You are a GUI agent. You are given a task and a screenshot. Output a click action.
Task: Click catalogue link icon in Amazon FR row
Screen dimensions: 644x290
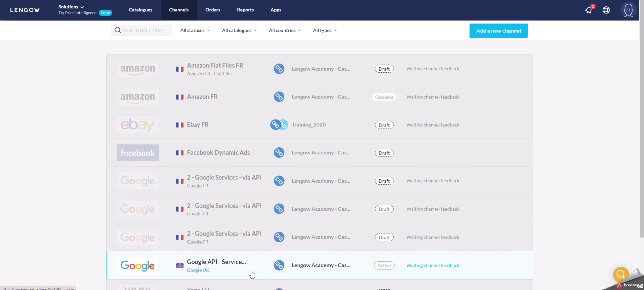pos(279,97)
